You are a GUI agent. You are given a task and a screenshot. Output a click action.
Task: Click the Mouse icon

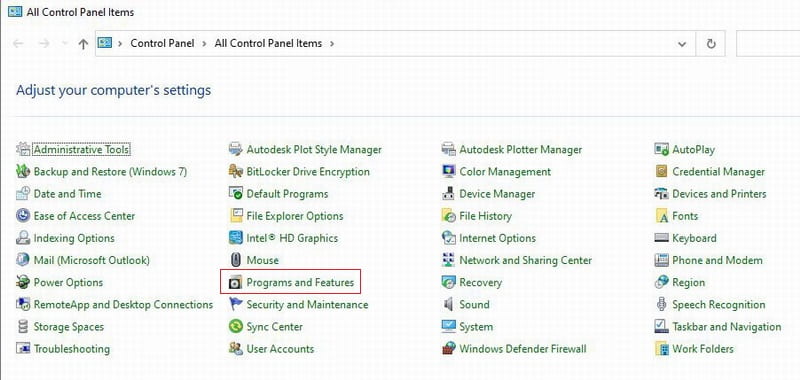click(x=235, y=260)
